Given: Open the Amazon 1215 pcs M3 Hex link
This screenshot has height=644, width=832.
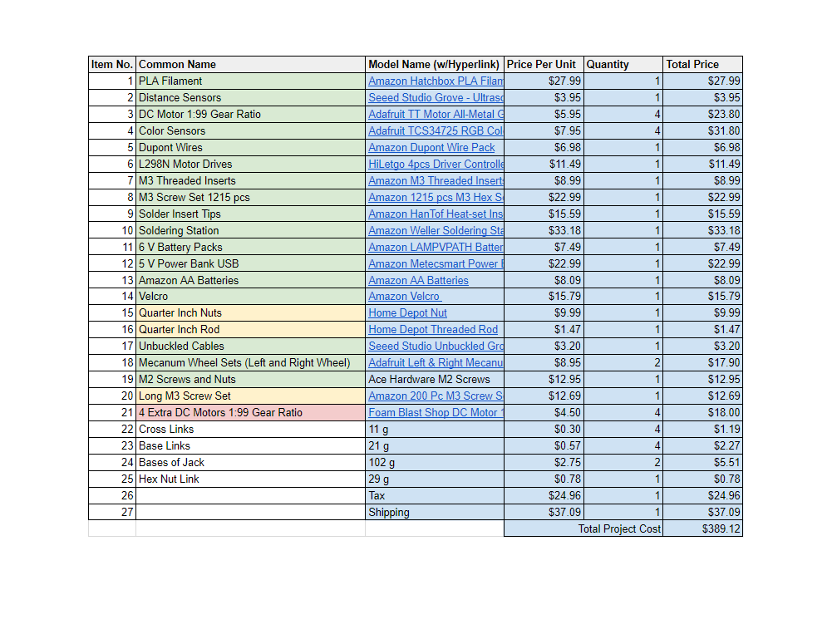Looking at the screenshot, I should (x=436, y=197).
